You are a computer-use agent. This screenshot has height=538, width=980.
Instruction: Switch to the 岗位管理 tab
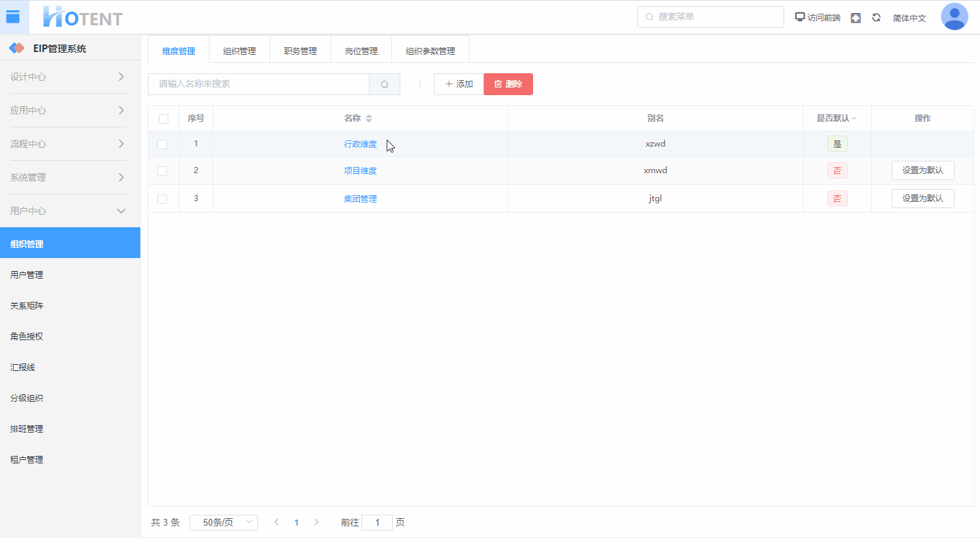[361, 51]
